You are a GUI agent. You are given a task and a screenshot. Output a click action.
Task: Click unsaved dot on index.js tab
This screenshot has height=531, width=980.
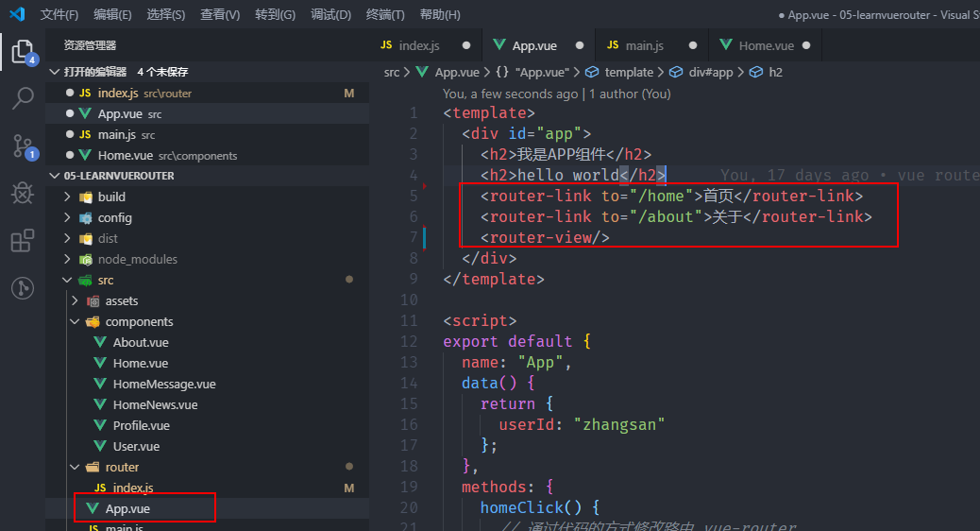(x=466, y=45)
